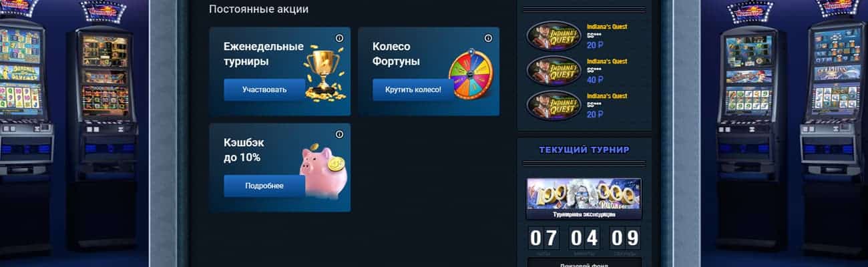Image resolution: width=868 pixels, height=267 pixels.
Task: Select first Indiana's Quest game thumbnail
Action: point(554,35)
